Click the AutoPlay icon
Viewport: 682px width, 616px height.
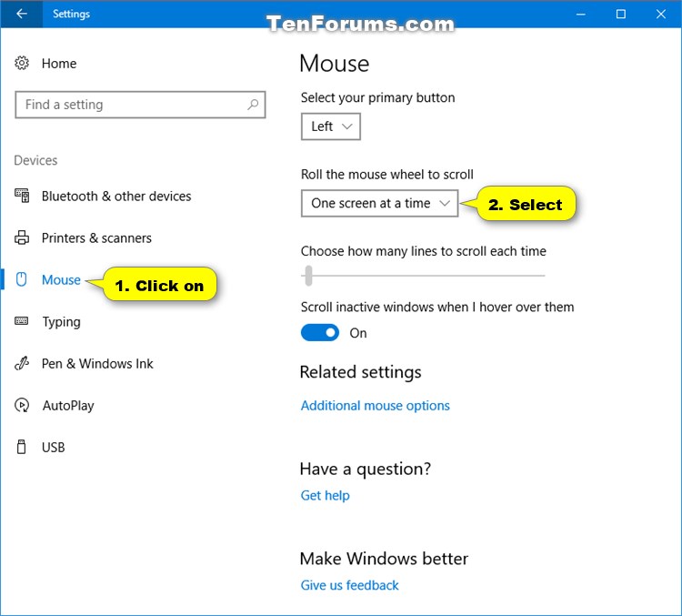pyautogui.click(x=22, y=405)
